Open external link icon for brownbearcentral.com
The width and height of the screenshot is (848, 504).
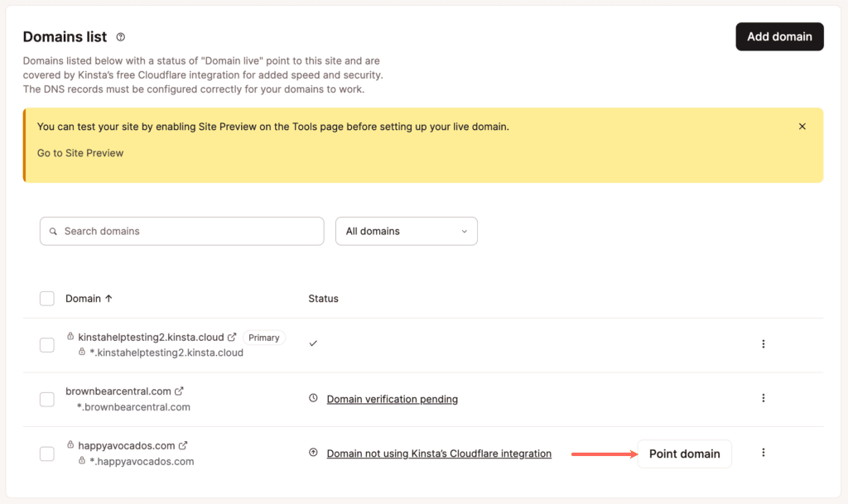[179, 391]
